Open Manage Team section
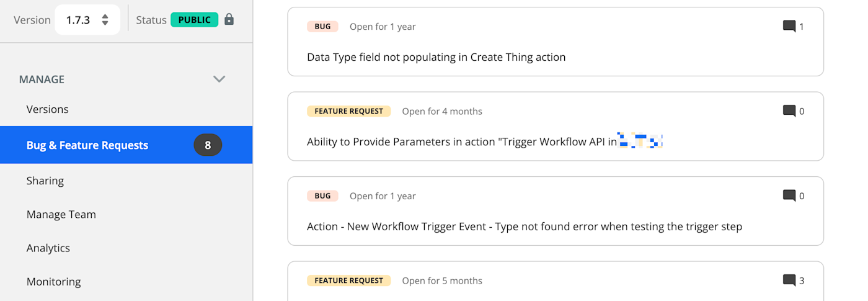Image resolution: width=868 pixels, height=301 pixels. 61,214
